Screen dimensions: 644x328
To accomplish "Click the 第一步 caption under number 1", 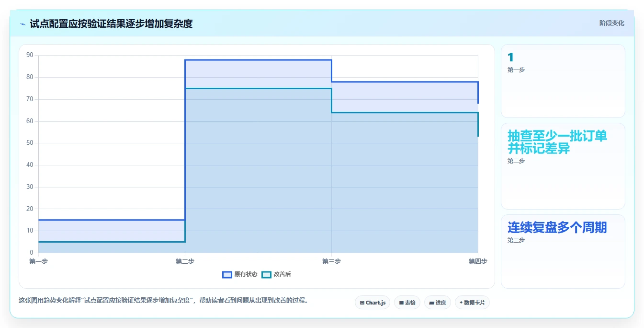I will click(516, 70).
